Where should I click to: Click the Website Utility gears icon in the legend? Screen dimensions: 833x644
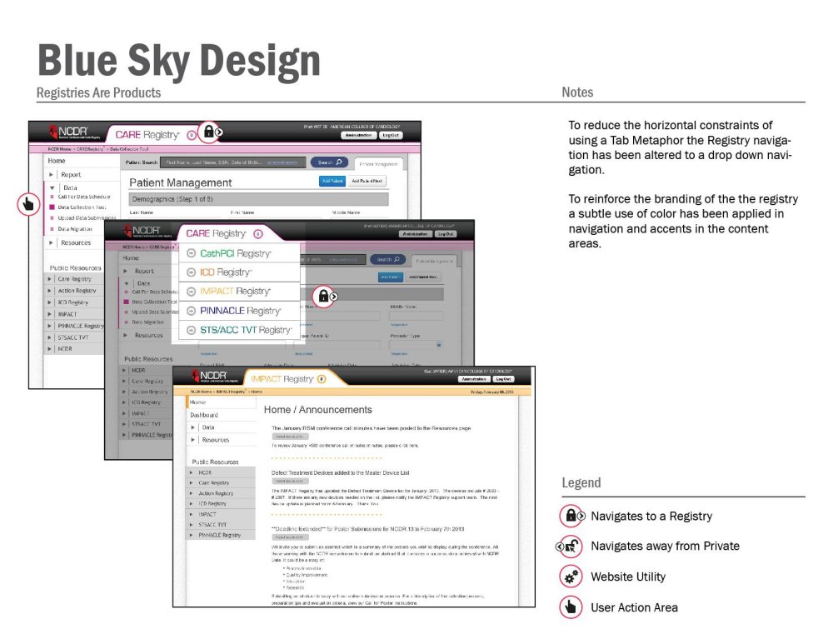571,577
